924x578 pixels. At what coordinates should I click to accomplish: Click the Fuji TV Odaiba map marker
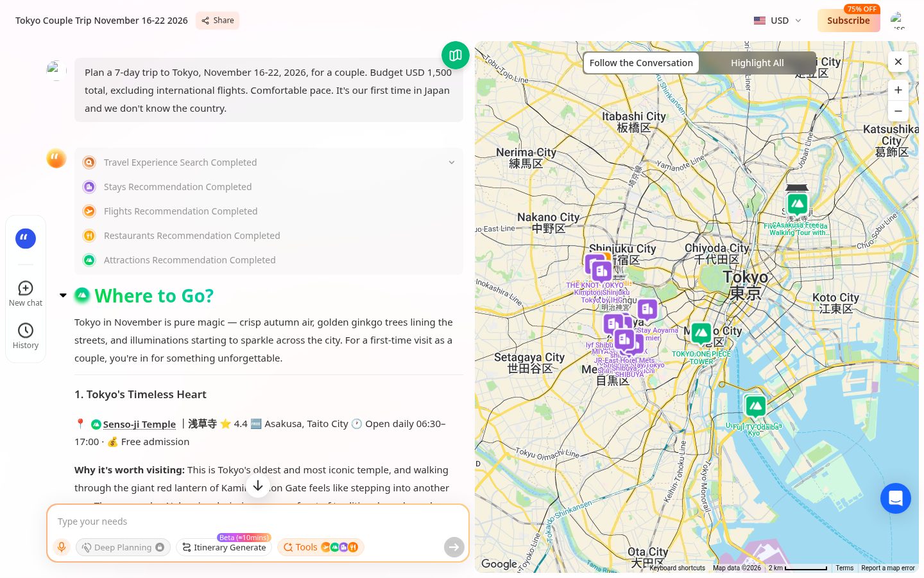pyautogui.click(x=755, y=407)
